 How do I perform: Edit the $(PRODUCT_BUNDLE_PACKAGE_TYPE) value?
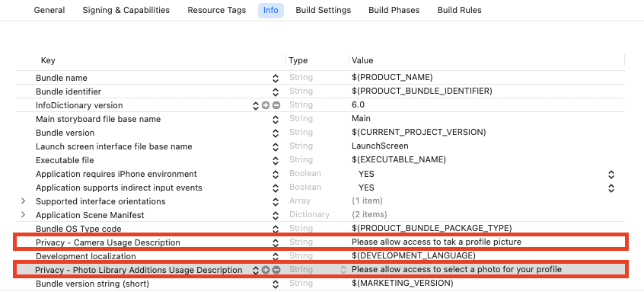coord(432,228)
